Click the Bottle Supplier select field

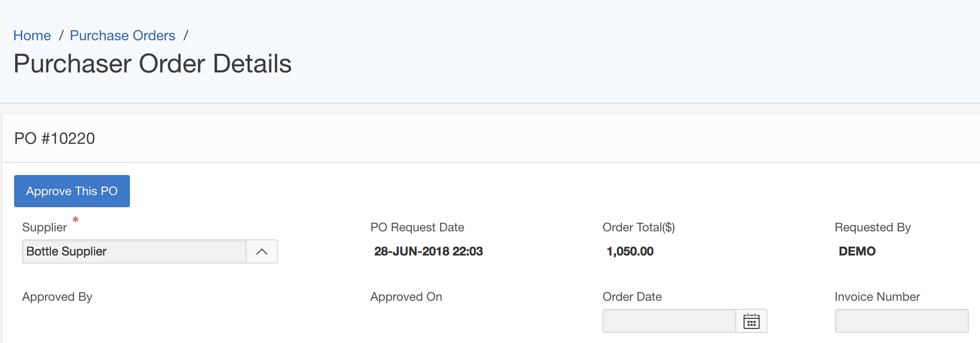point(134,251)
